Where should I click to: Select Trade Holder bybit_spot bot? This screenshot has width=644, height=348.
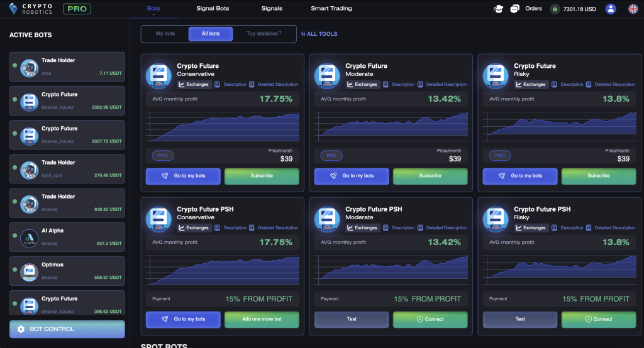tap(67, 169)
